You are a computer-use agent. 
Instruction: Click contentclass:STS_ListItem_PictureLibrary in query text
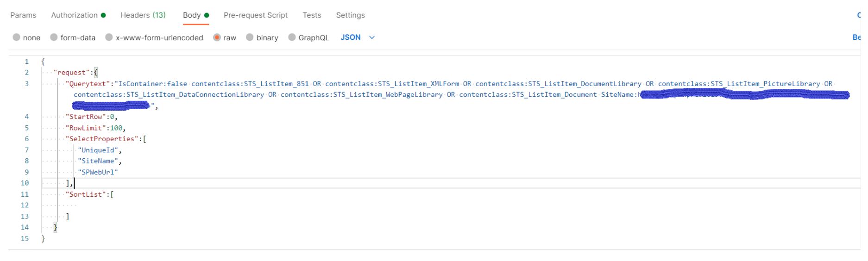tap(739, 84)
